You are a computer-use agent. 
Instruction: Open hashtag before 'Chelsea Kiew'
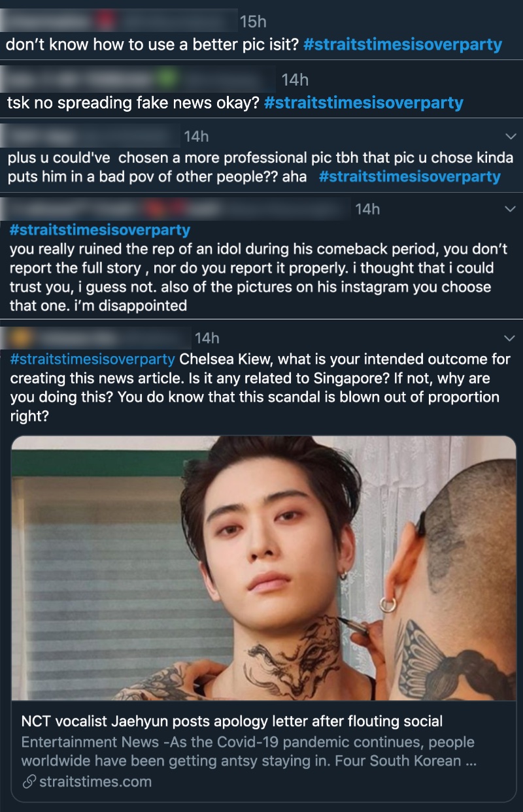[92, 359]
